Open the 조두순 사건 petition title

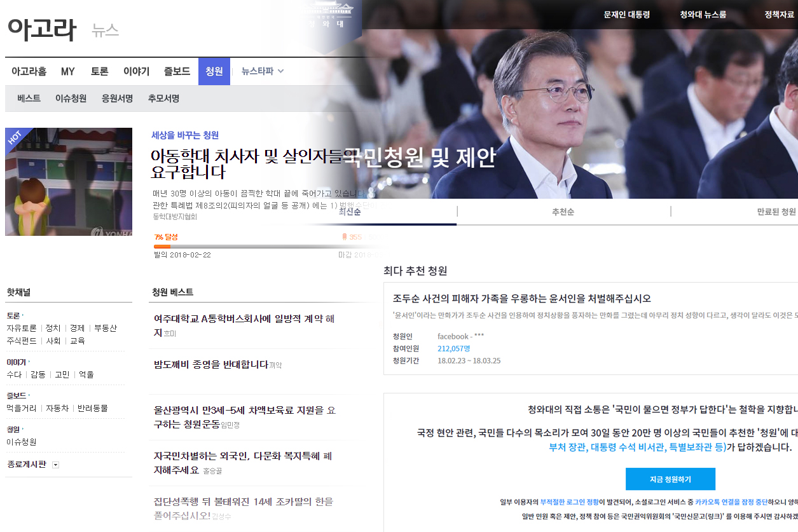521,299
